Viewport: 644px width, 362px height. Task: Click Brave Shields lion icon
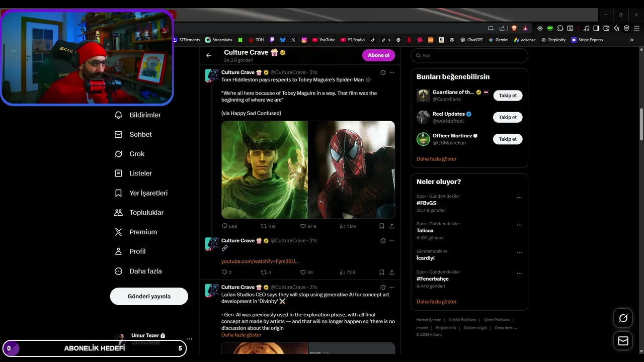[514, 28]
